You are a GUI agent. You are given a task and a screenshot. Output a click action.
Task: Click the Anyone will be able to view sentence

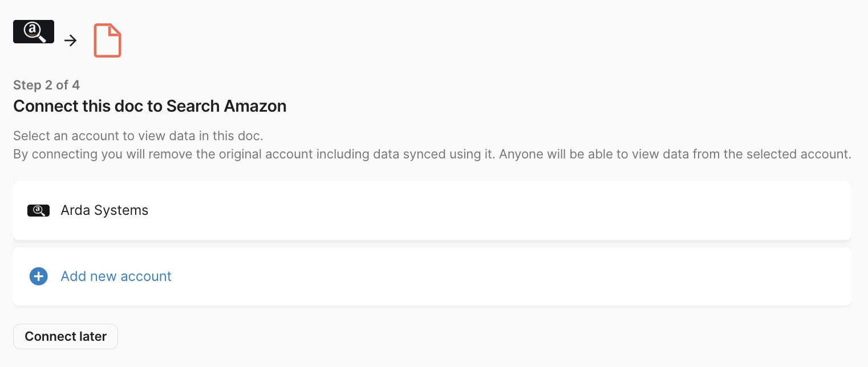tap(675, 154)
